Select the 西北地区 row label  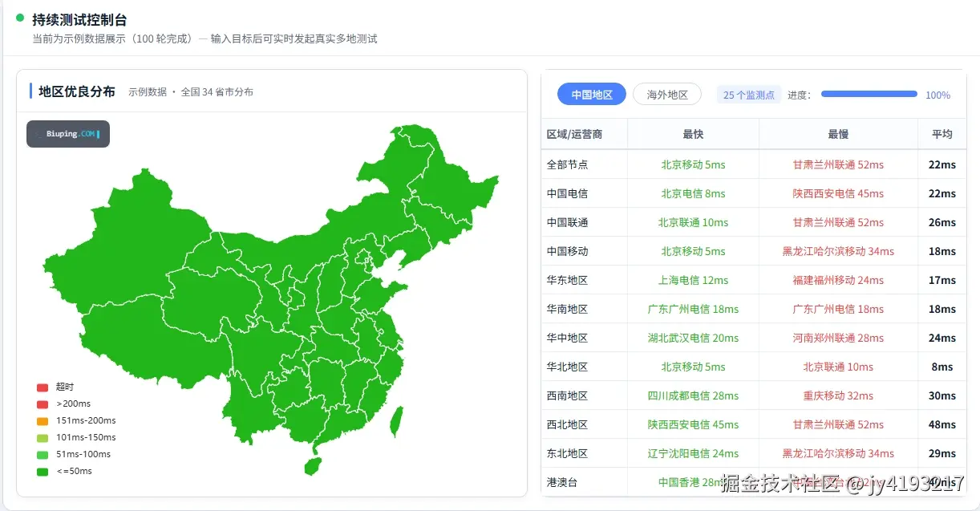click(567, 424)
